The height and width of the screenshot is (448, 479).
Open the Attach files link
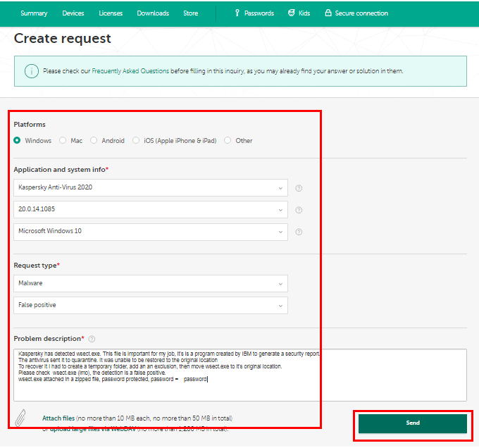[x=58, y=418]
